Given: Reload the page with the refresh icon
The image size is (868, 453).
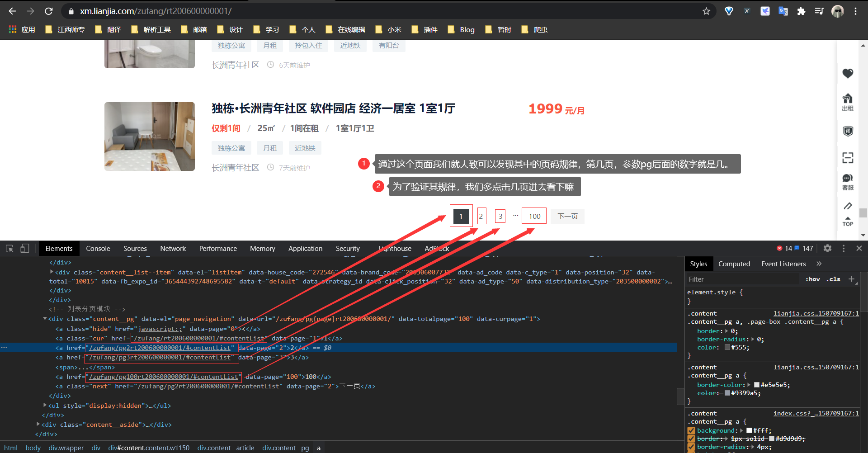Looking at the screenshot, I should (49, 11).
